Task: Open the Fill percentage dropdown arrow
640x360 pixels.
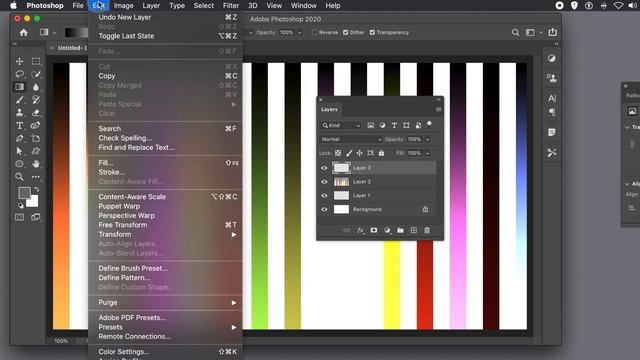Action: click(427, 153)
